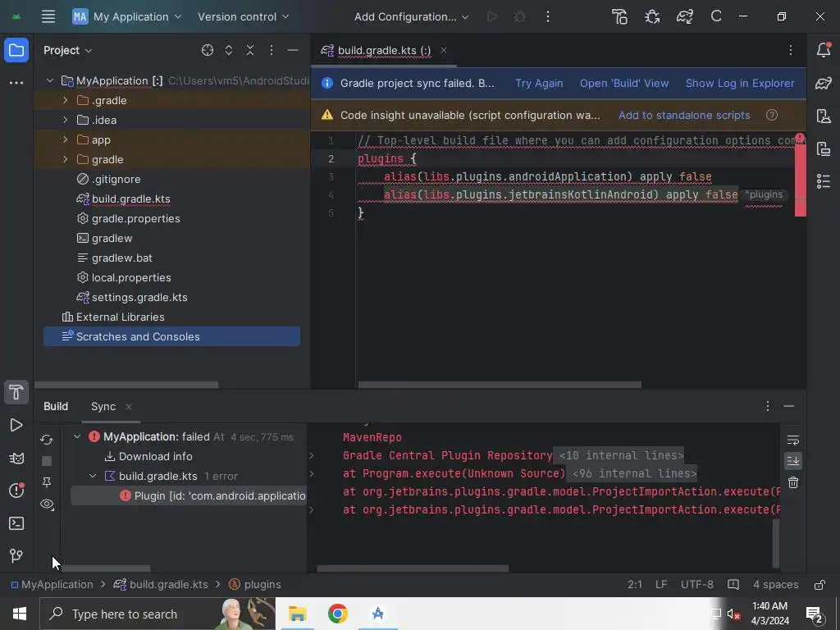Click Open 'Build' View link

click(x=624, y=83)
